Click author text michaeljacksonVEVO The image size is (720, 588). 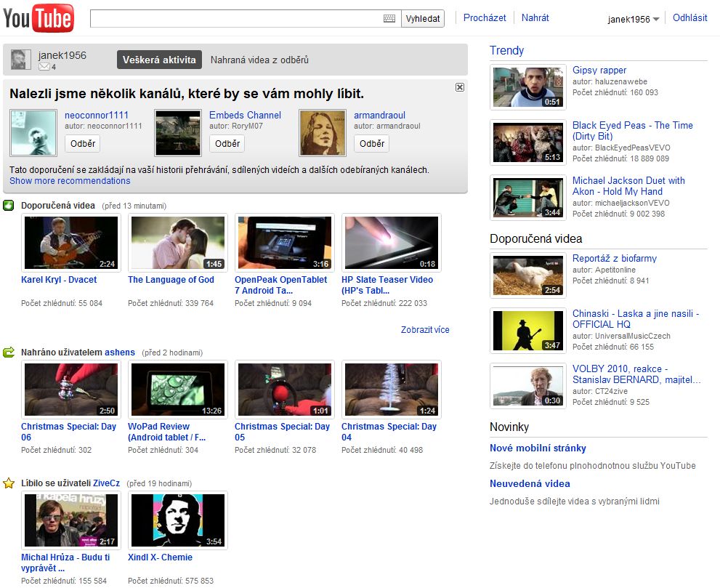pos(632,203)
